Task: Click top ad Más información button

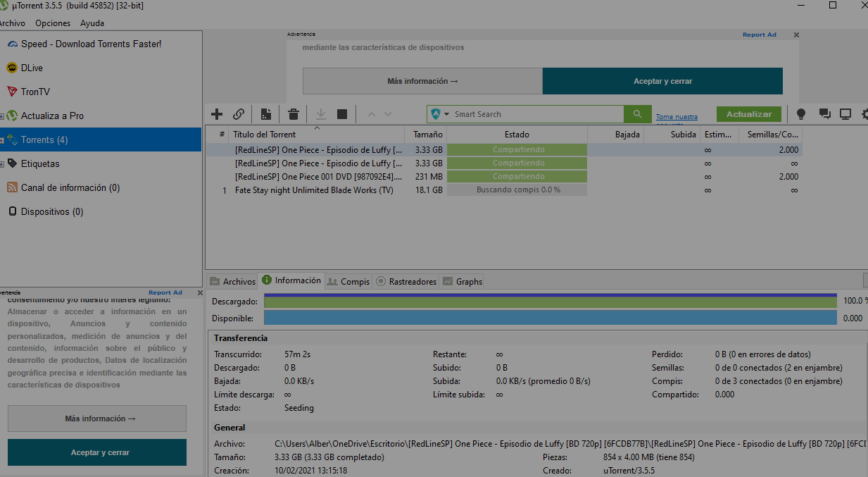Action: coord(422,81)
